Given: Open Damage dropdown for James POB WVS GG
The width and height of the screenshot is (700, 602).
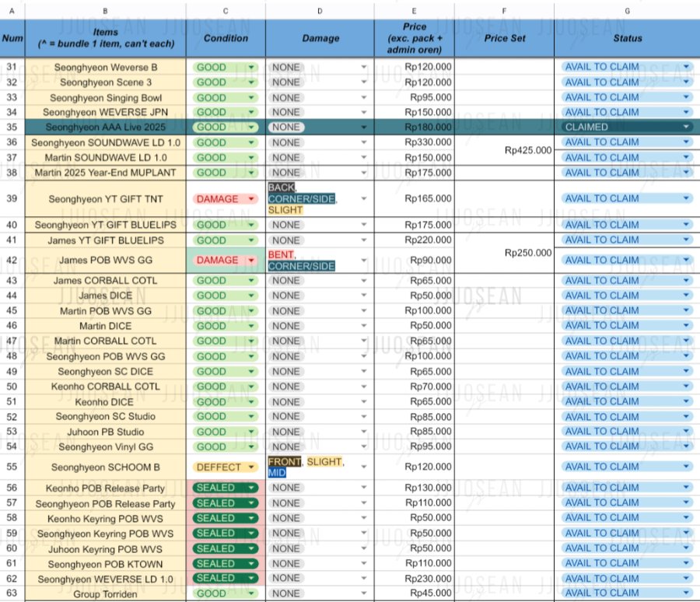Looking at the screenshot, I should tap(364, 261).
